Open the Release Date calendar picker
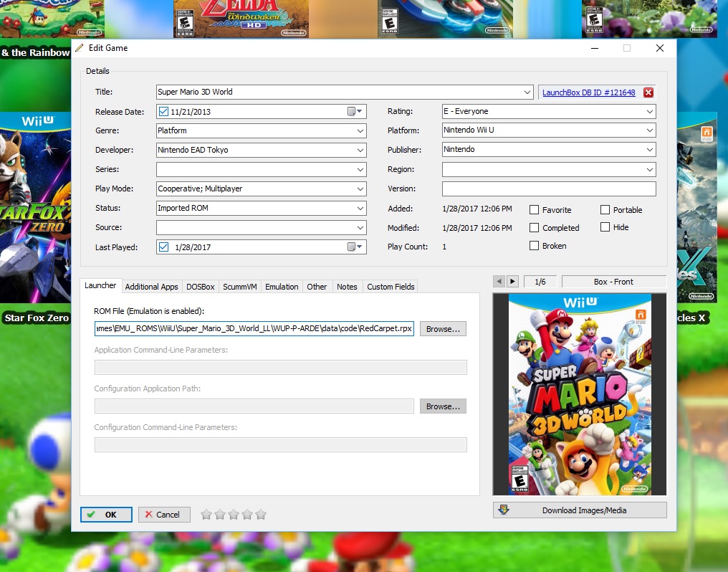This screenshot has width=728, height=572. coord(355,111)
